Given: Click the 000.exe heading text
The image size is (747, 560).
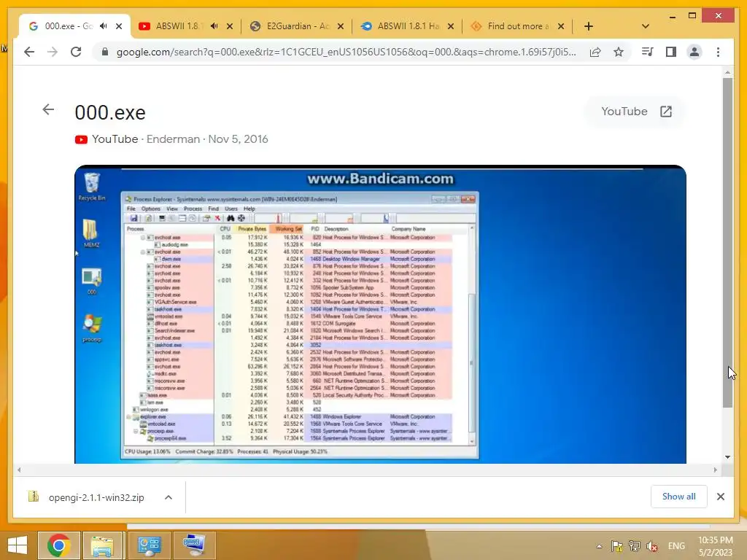Looking at the screenshot, I should (110, 113).
